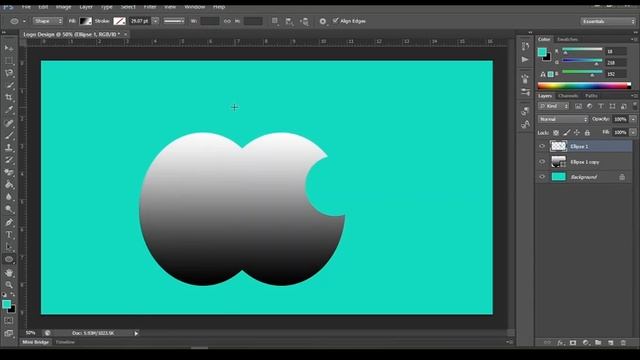Select the Pen tool

pos(9,222)
